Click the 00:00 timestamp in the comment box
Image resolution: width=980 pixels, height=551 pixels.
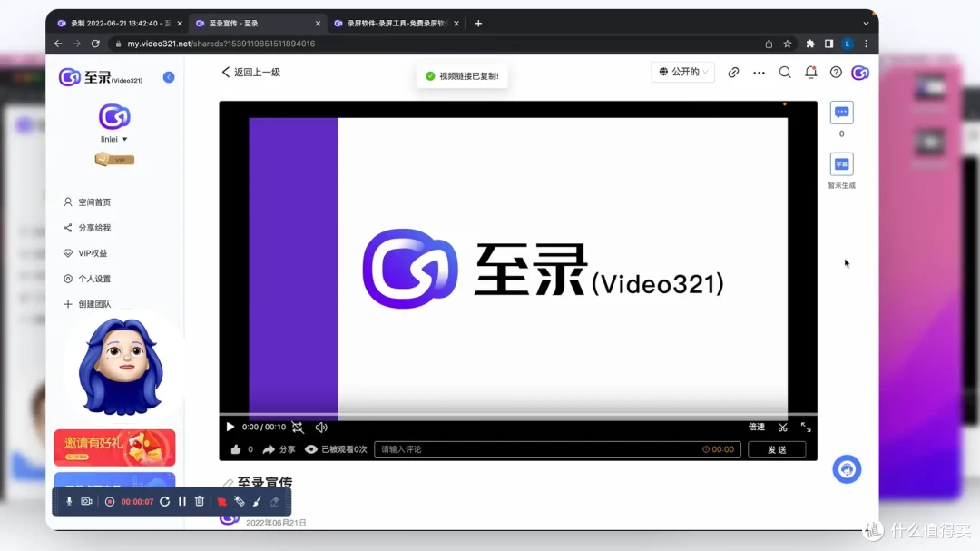point(718,449)
